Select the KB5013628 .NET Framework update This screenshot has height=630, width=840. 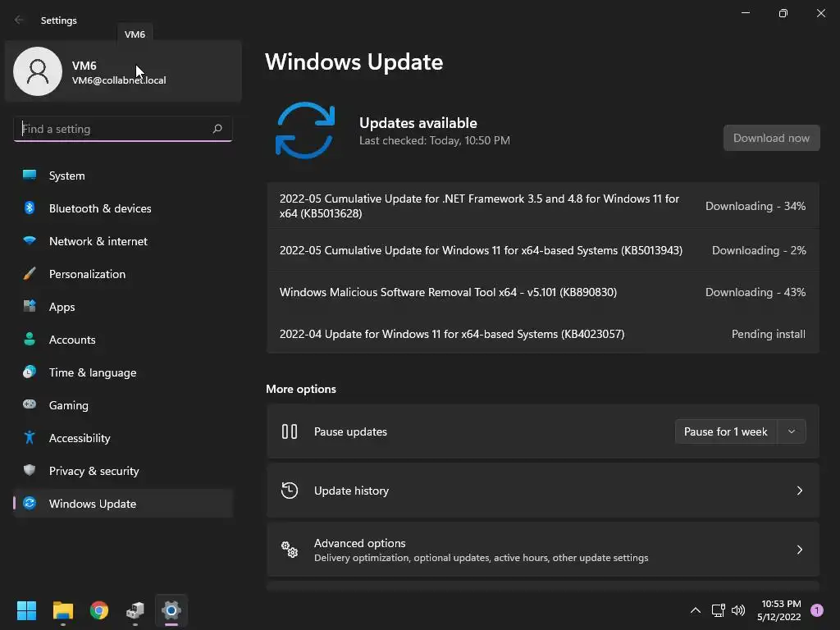(x=543, y=206)
